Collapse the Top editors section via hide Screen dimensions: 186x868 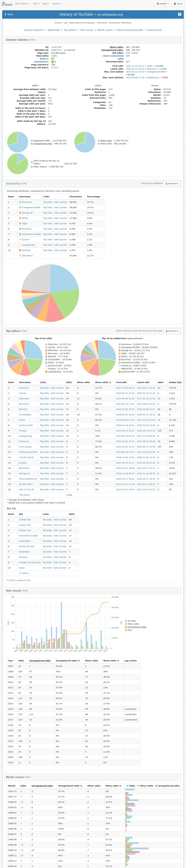[24, 331]
